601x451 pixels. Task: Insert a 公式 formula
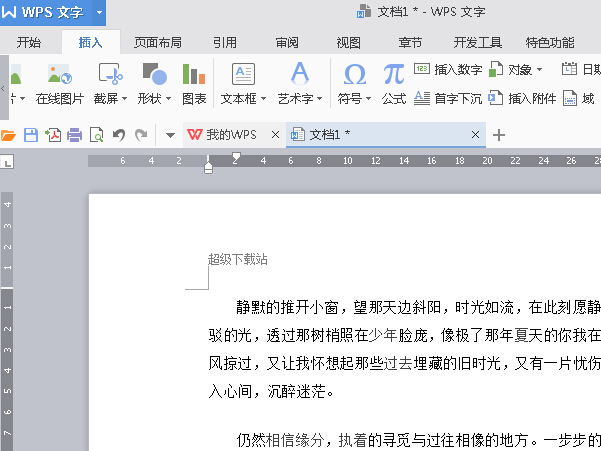[x=394, y=84]
